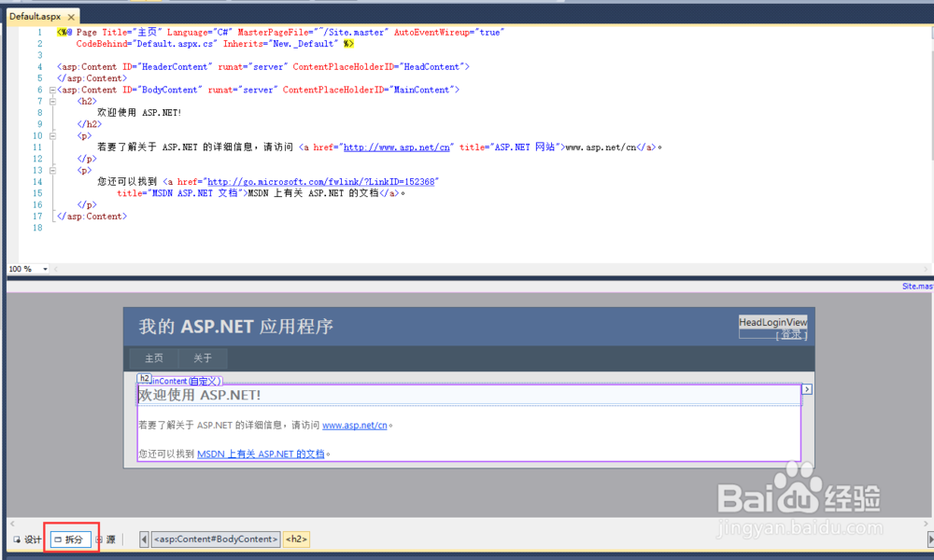This screenshot has height=560, width=934.
Task: Click the tag navigator left arrow button
Action: point(144,539)
